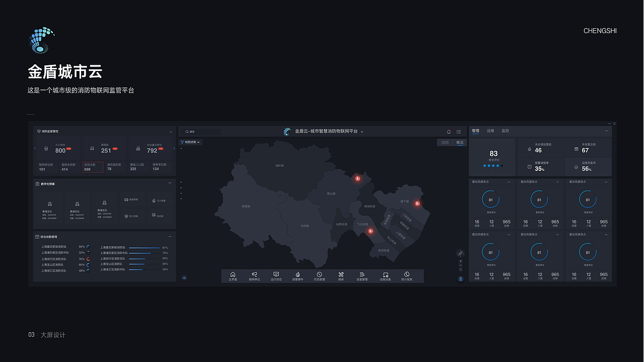
Task: Open the list menu icon beside bell
Action: [x=459, y=132]
